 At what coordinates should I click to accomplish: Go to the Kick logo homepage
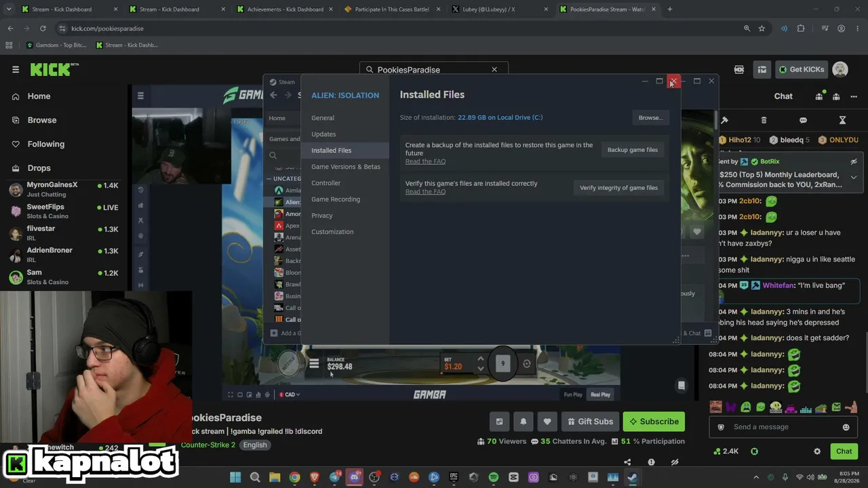pos(54,69)
